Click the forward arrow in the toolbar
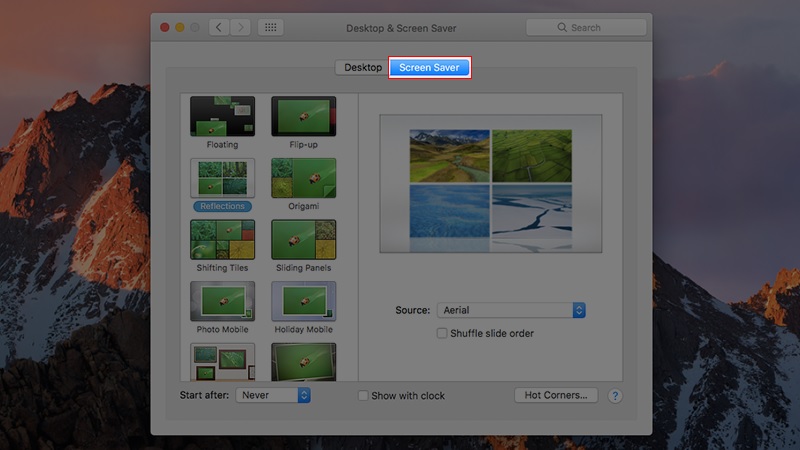This screenshot has height=450, width=800. (x=239, y=28)
